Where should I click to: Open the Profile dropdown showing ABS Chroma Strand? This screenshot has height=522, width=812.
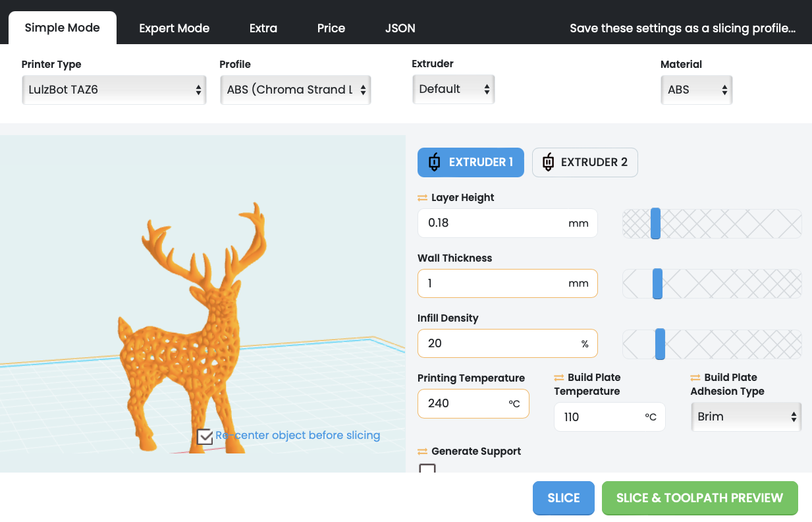pyautogui.click(x=295, y=90)
